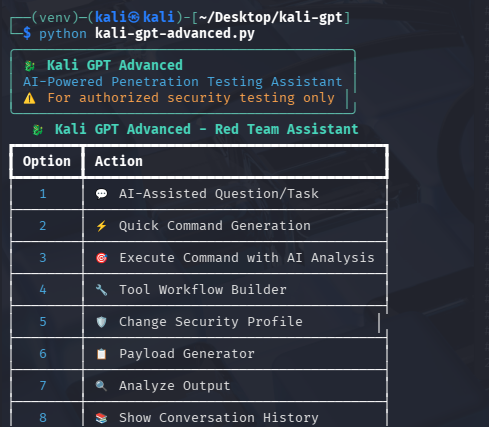Select the 'AI-Assisted Question/Task' text
Viewport: 489px width, 427px height.
pyautogui.click(x=219, y=194)
